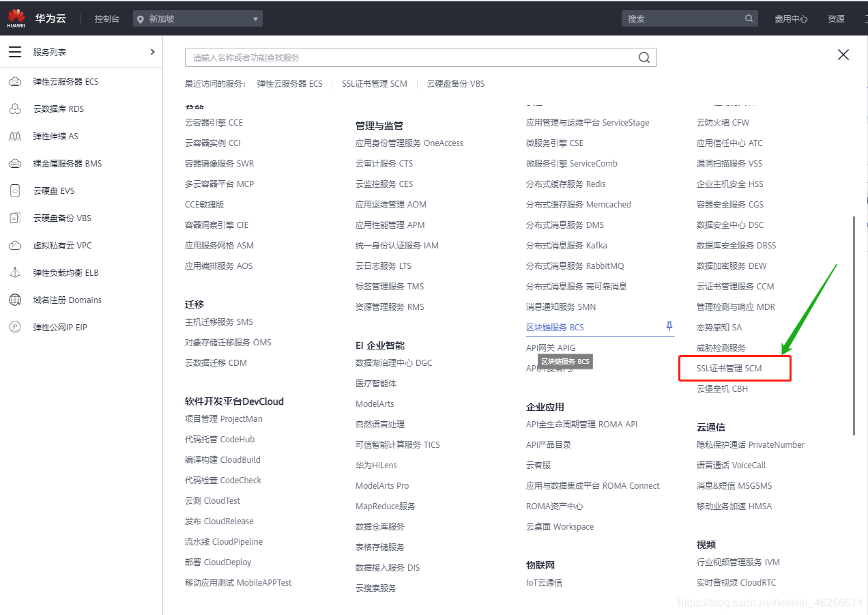This screenshot has height=615, width=868.
Task: Click the bare metal BMS icon
Action: [15, 164]
